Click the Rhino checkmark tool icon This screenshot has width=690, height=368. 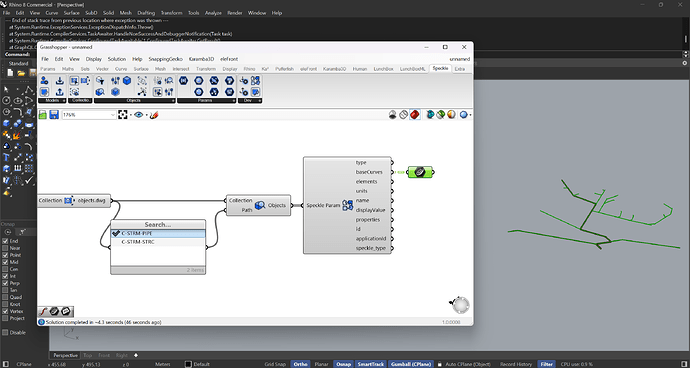(29, 180)
